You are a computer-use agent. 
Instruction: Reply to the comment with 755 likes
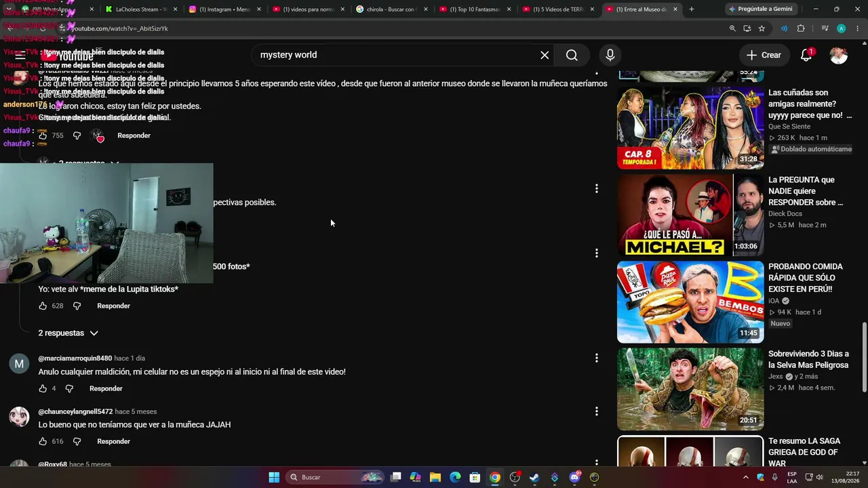click(134, 136)
